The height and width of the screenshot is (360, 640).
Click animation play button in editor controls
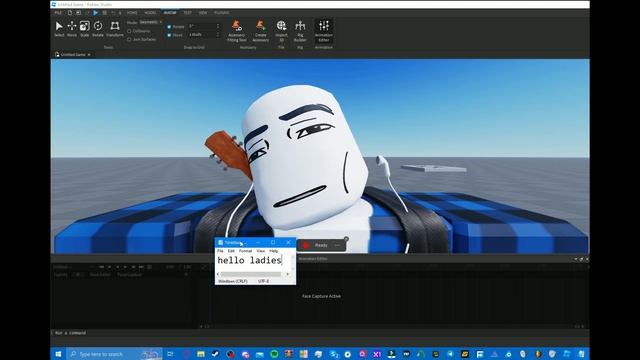[x=125, y=267]
